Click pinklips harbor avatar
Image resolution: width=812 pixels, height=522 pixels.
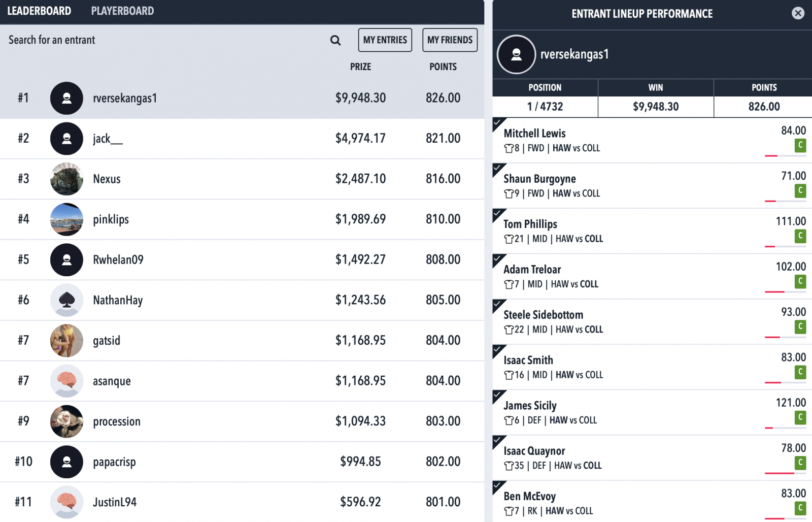(x=66, y=219)
